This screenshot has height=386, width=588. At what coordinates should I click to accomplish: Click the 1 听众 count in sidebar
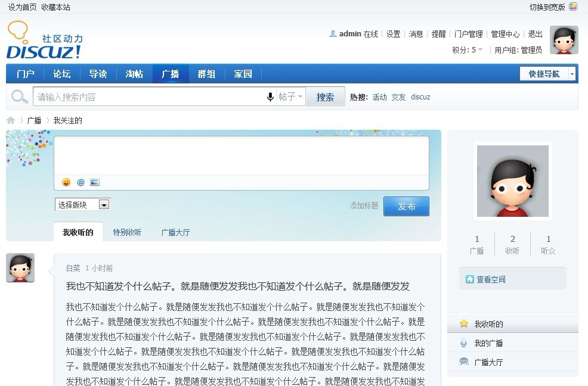pos(548,244)
